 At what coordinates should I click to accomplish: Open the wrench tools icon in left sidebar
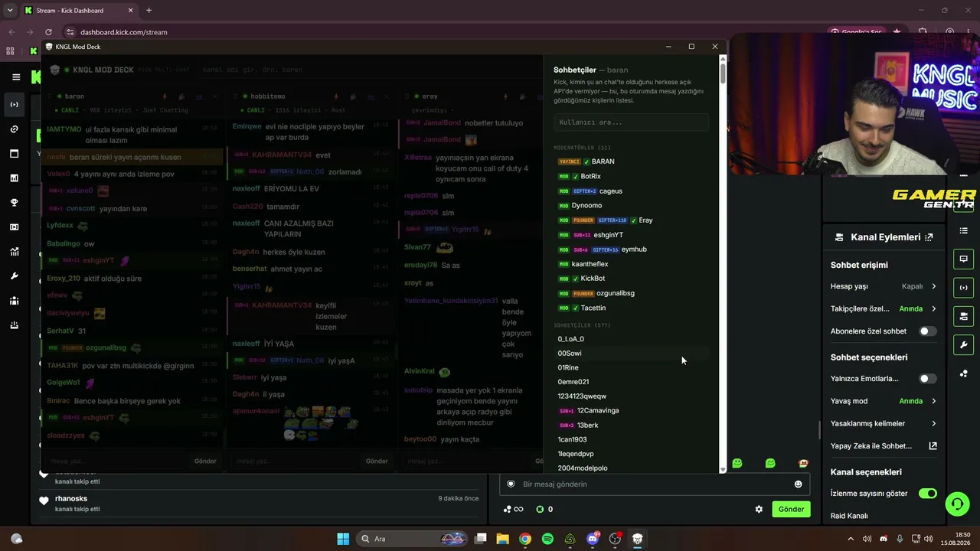coord(14,275)
